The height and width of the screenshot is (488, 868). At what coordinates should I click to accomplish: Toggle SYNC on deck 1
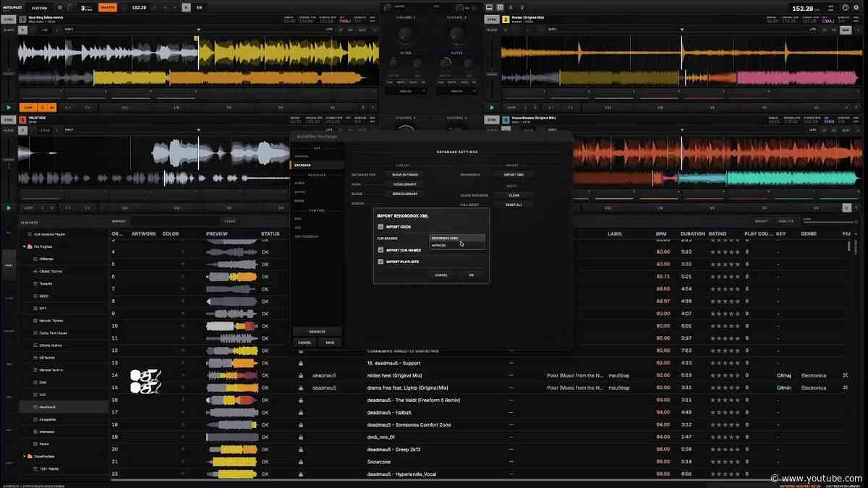9,20
